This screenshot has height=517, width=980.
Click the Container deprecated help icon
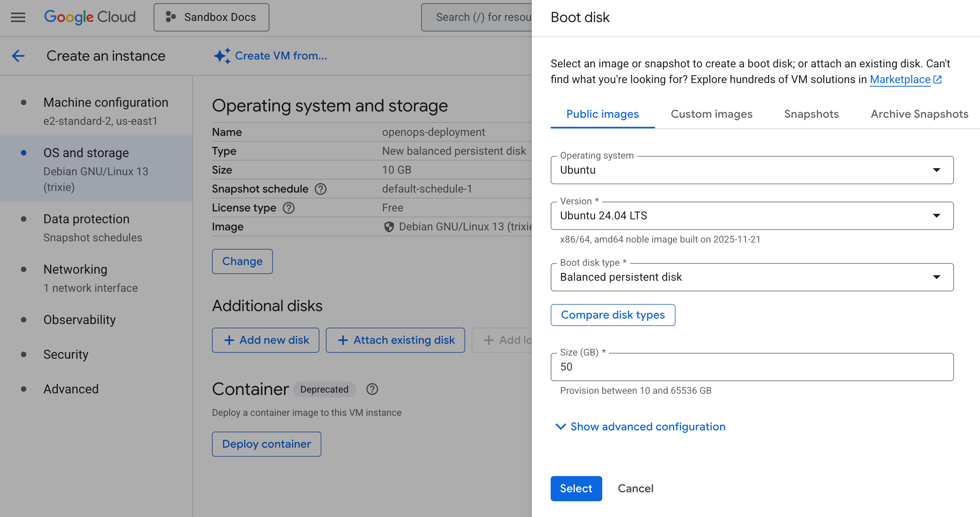[x=372, y=389]
